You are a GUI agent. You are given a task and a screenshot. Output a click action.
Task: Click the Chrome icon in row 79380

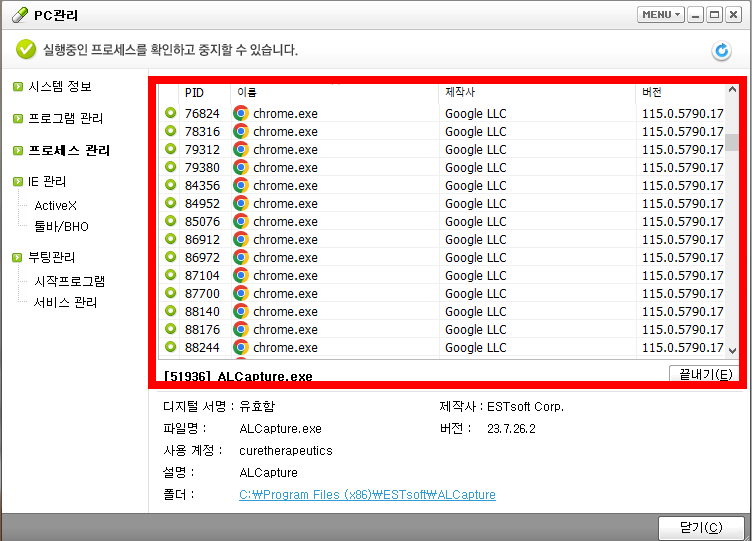tap(241, 167)
